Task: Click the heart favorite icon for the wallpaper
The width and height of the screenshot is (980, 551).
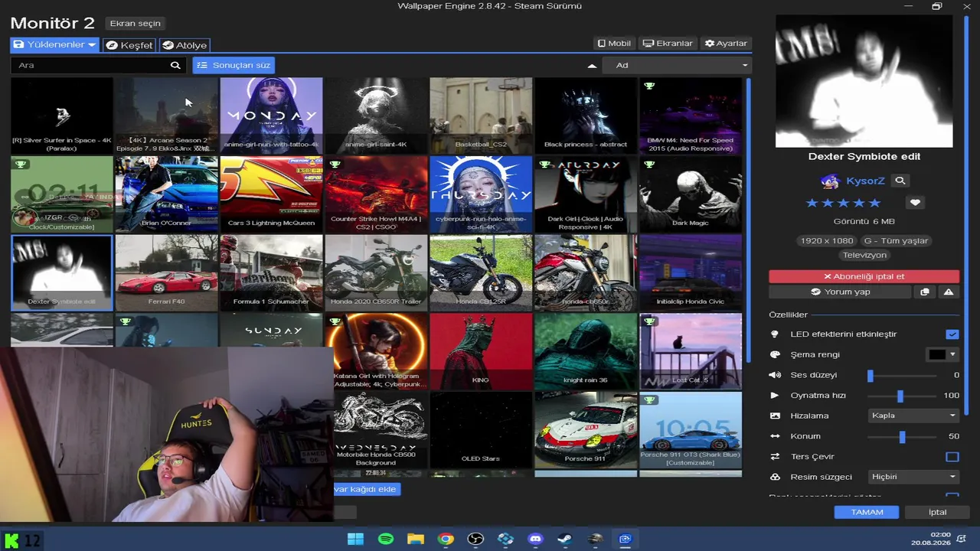Action: point(915,203)
